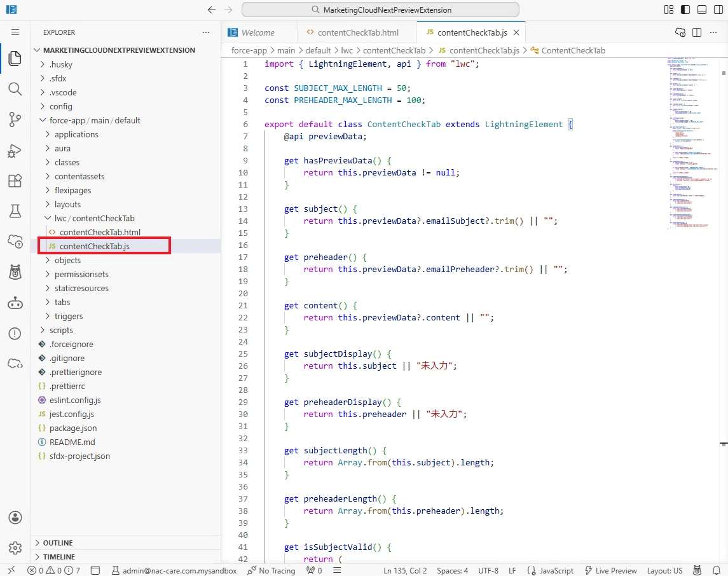
Task: Change end of line sequence LF
Action: click(512, 570)
